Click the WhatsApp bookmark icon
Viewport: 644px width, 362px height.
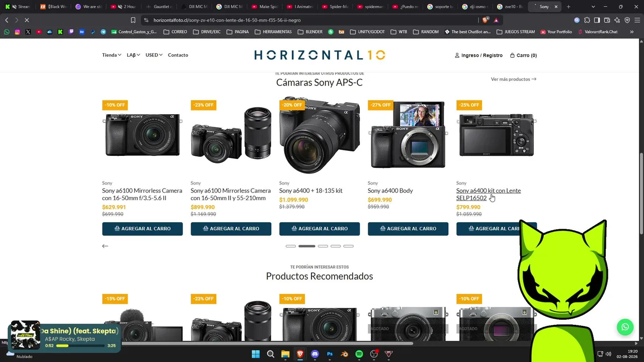tap(7, 32)
